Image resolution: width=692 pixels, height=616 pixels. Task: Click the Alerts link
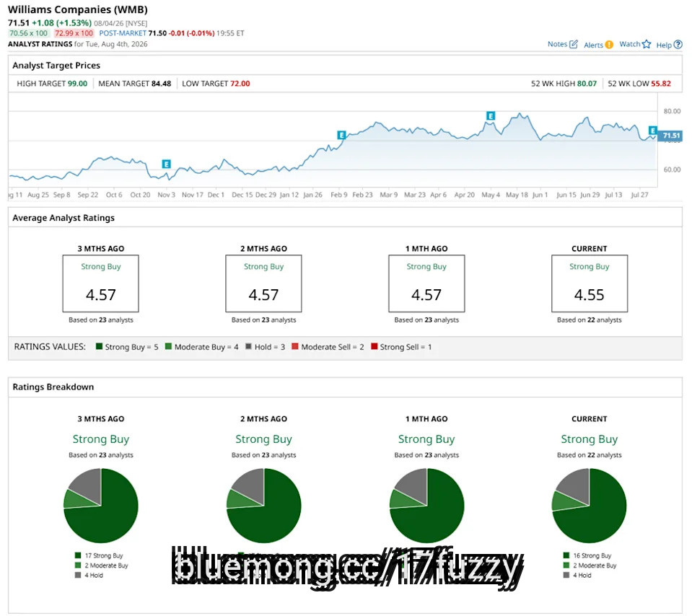coord(593,45)
